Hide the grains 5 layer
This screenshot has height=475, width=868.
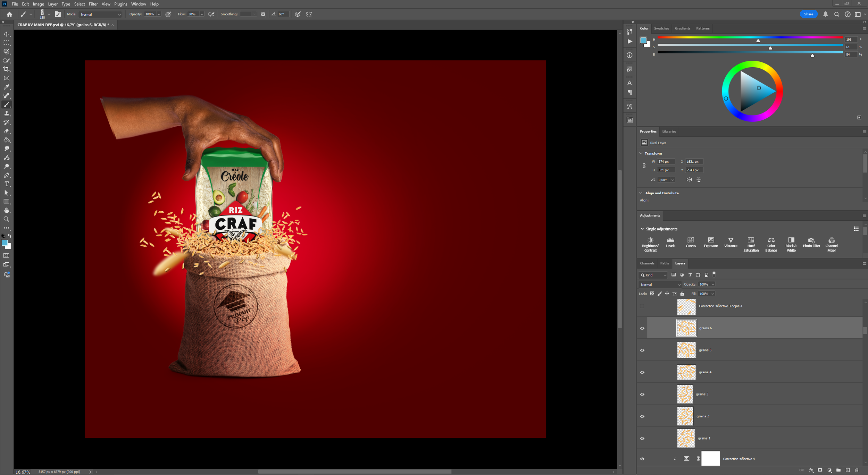click(642, 350)
